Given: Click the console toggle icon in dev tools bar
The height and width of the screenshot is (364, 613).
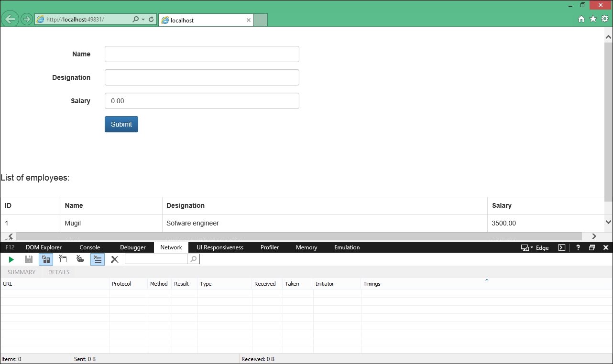Looking at the screenshot, I should tap(562, 247).
